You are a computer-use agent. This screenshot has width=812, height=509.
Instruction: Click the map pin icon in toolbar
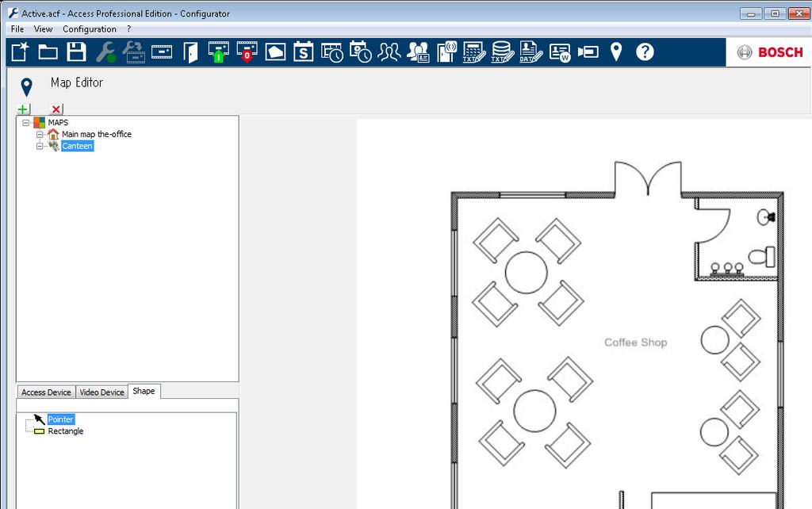[616, 52]
